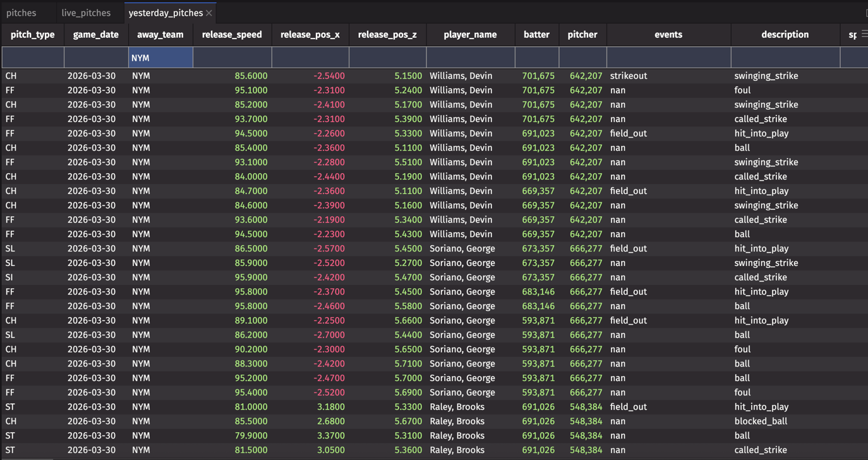Click the release_pos_x column header

[310, 35]
